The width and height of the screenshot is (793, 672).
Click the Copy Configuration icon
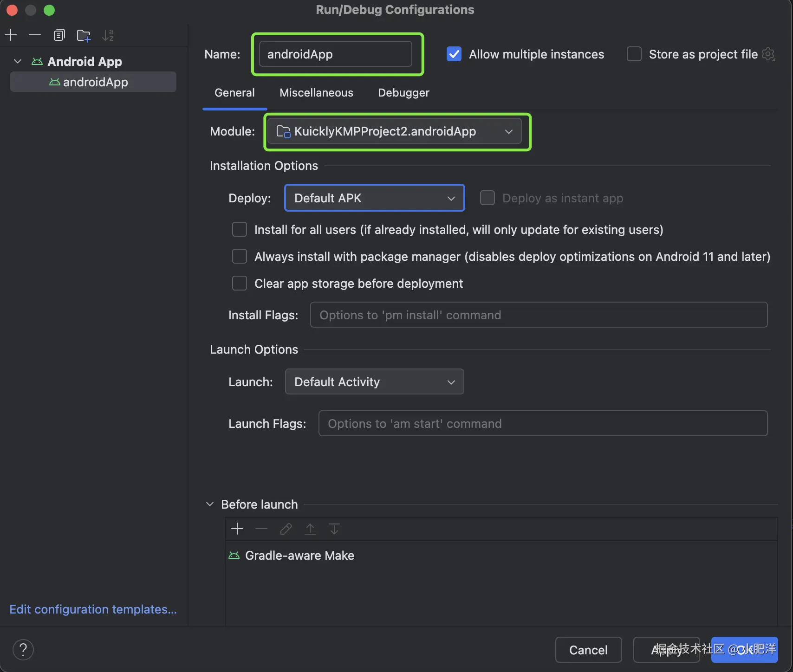tap(59, 35)
